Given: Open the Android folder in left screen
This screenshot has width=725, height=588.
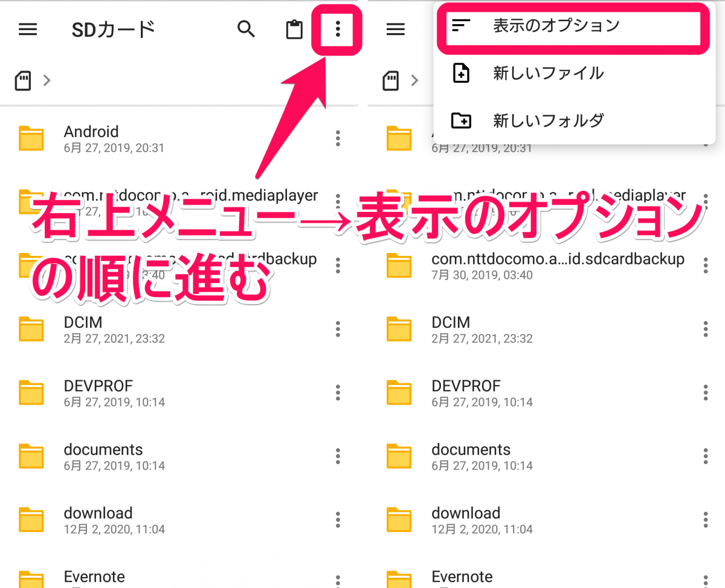Looking at the screenshot, I should [x=91, y=138].
